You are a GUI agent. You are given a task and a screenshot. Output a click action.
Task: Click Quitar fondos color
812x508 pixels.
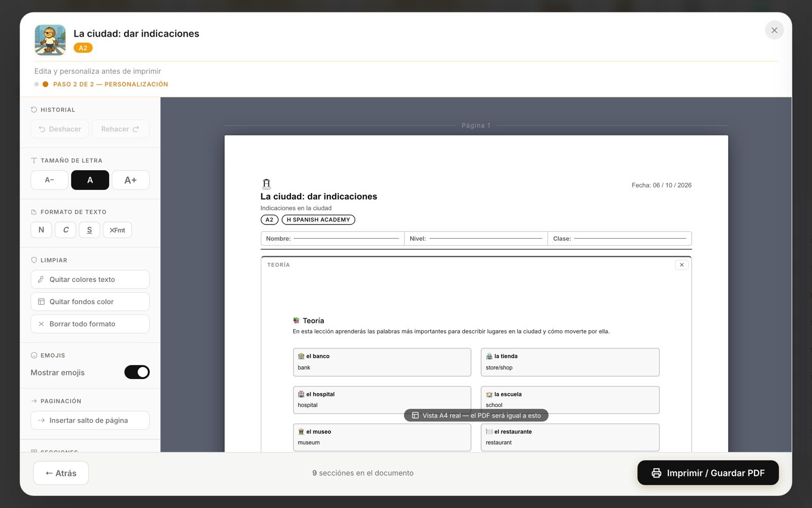[x=90, y=302]
